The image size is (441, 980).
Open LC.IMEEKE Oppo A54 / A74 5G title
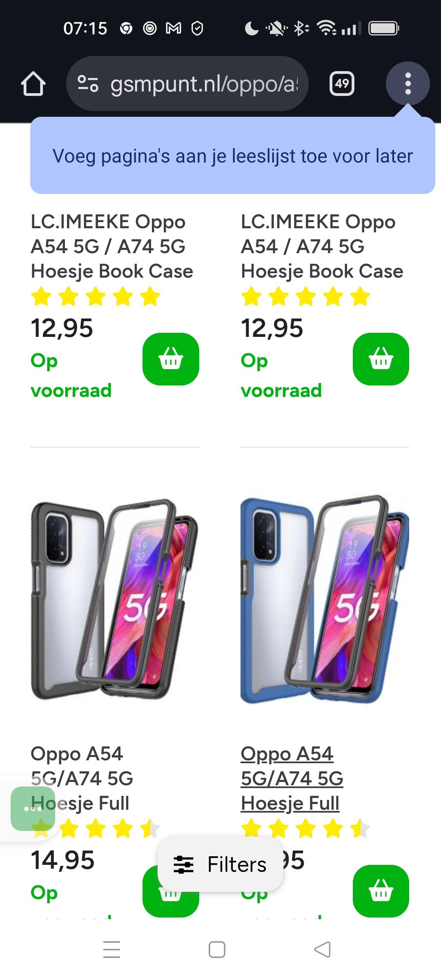pyautogui.click(x=322, y=246)
